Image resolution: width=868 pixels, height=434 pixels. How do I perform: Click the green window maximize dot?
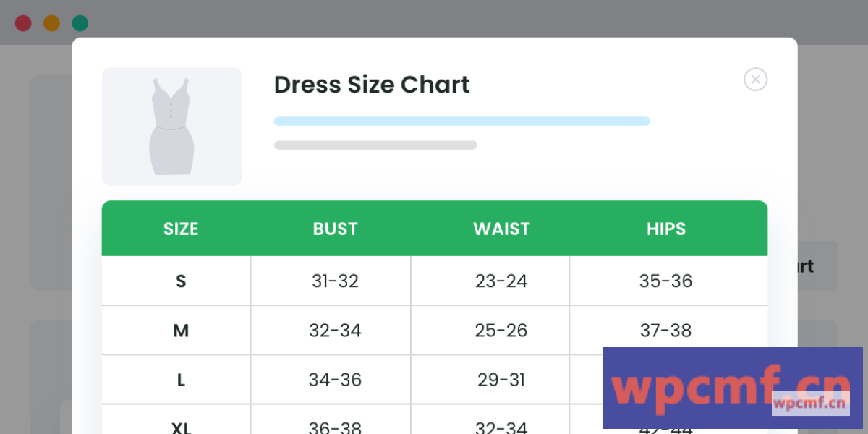pyautogui.click(x=80, y=23)
